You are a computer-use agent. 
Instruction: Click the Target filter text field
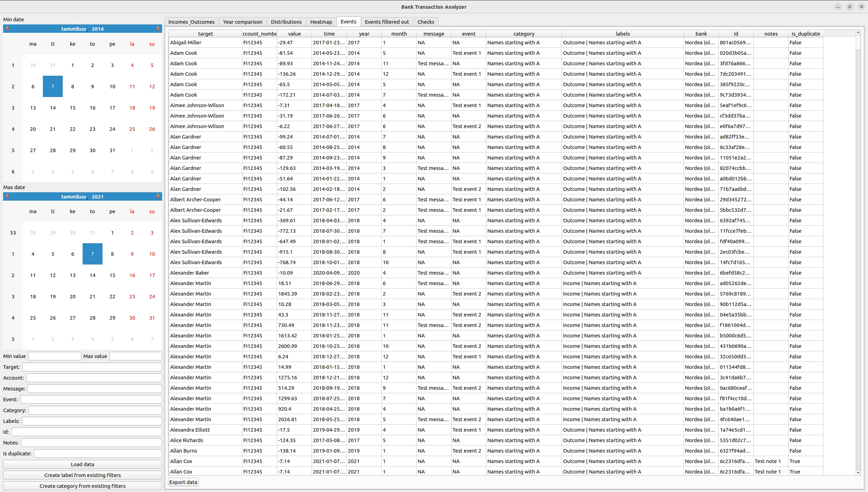click(92, 367)
